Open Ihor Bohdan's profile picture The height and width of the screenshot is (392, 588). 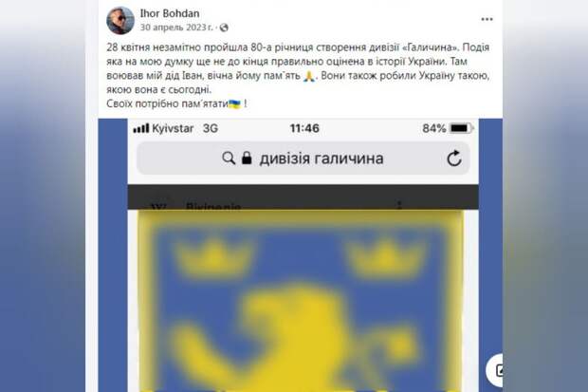point(120,21)
